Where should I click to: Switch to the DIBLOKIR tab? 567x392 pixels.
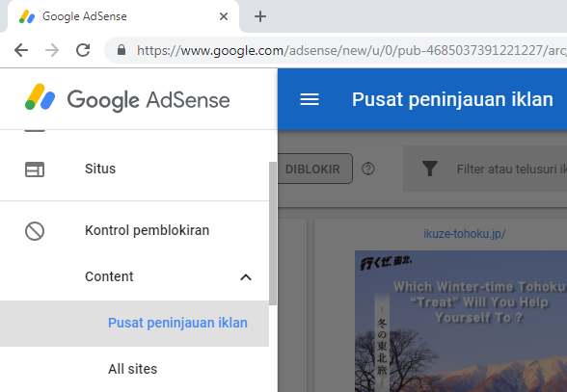click(313, 169)
